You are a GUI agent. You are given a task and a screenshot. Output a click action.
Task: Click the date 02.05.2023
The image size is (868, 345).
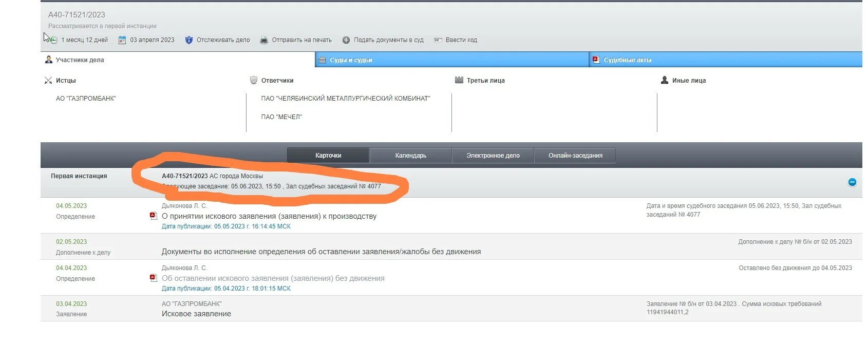coord(71,242)
